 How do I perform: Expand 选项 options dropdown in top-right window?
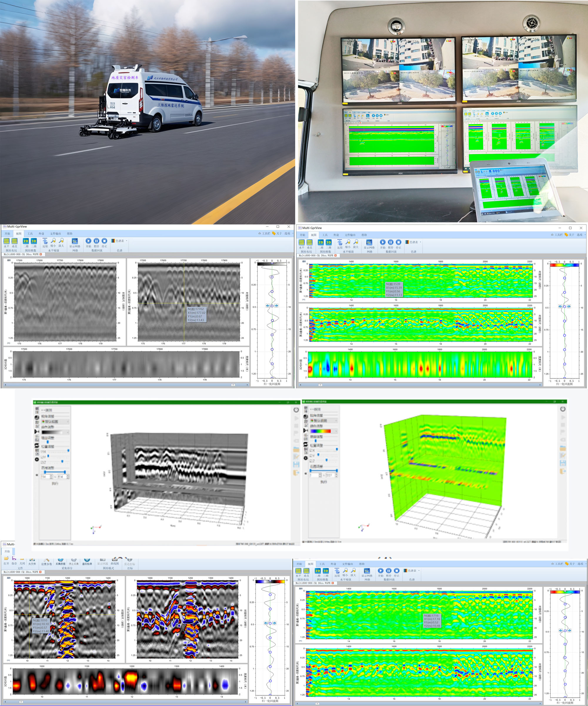[x=581, y=235]
